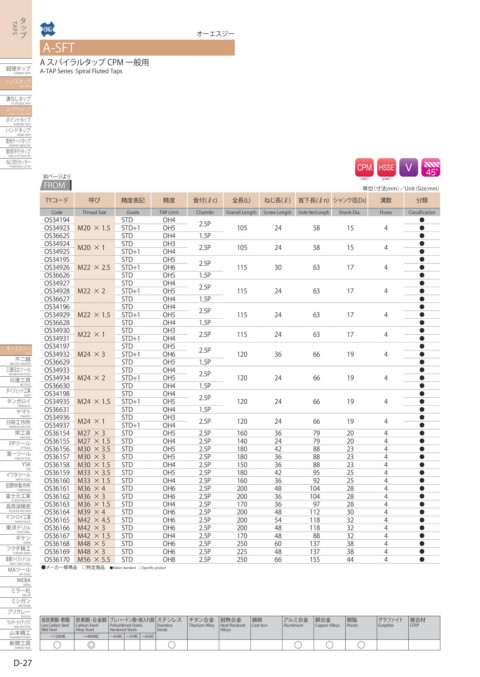Viewport: 480px width, 677px height.
Task: Click thread size M56 × 5.5
Action: 94,560
